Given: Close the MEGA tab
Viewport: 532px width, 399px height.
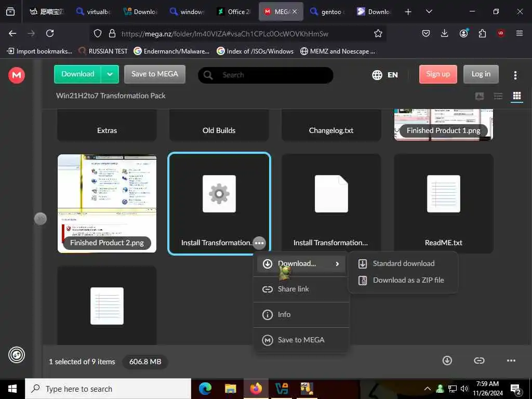Looking at the screenshot, I should click(x=295, y=12).
